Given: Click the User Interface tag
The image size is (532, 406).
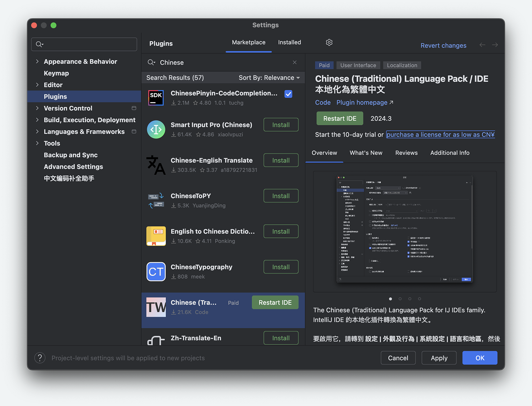Looking at the screenshot, I should click(358, 65).
